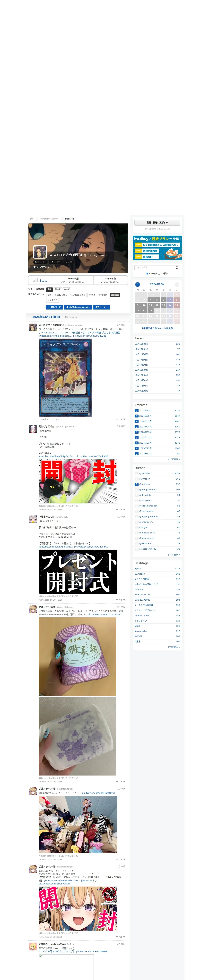
Task: Click Twitter bird icon beside the profile name
Action: coord(51,255)
